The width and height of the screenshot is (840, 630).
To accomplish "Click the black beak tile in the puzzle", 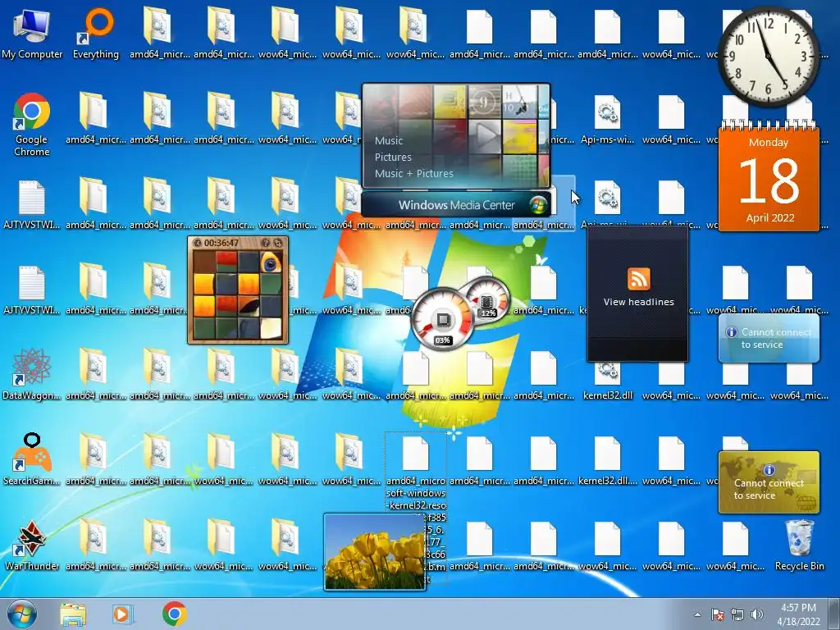I will [x=249, y=307].
